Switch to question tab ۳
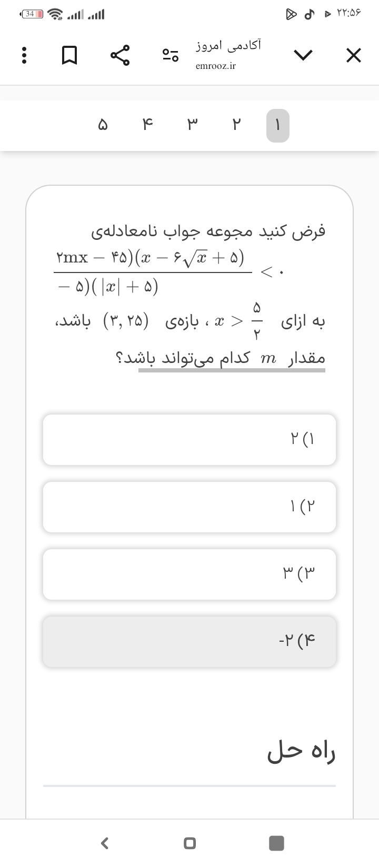The image size is (379, 868). tap(193, 126)
